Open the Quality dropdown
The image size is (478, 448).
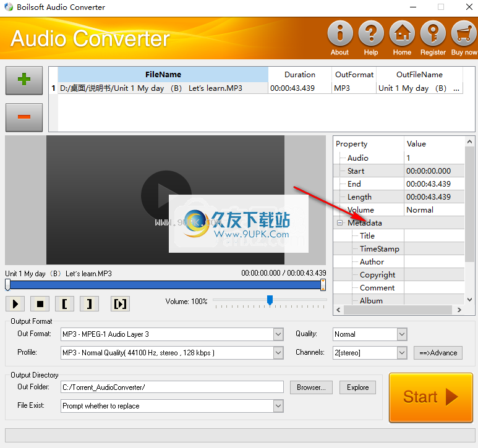tap(402, 334)
